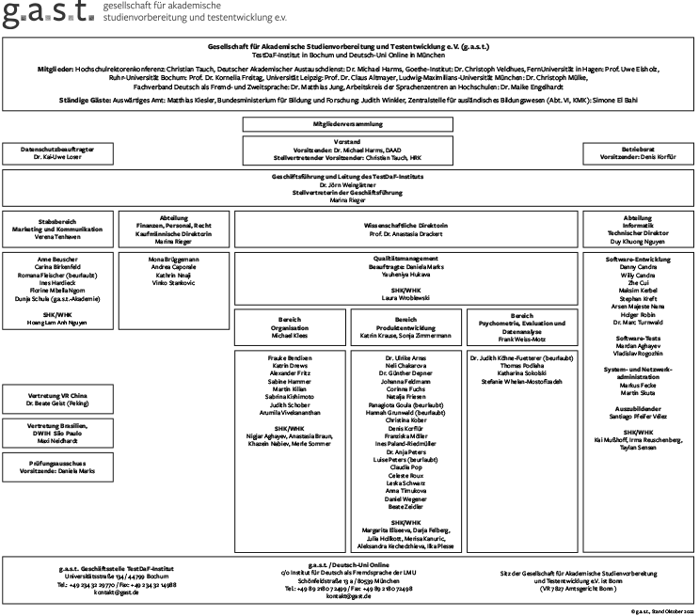
Task: Select the name "Taylan Sensen"
Action: point(638,448)
